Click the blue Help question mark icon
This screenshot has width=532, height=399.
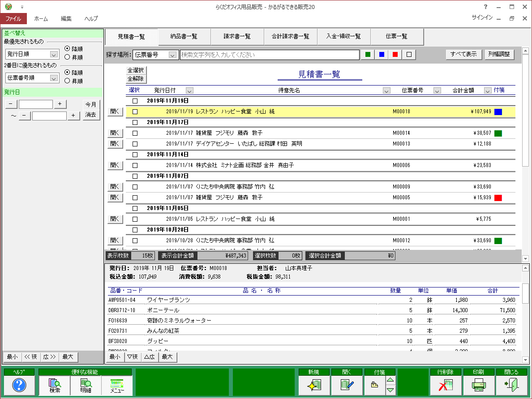point(19,385)
